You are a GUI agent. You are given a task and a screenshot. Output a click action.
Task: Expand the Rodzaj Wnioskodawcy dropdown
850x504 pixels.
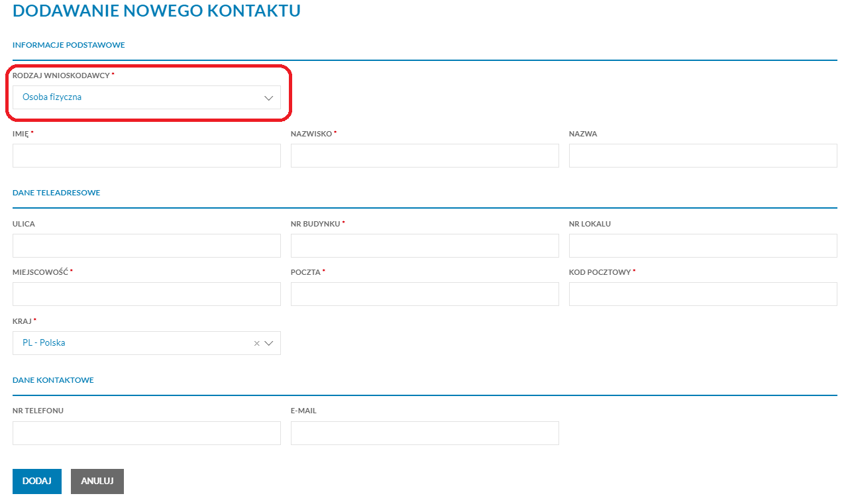[146, 97]
